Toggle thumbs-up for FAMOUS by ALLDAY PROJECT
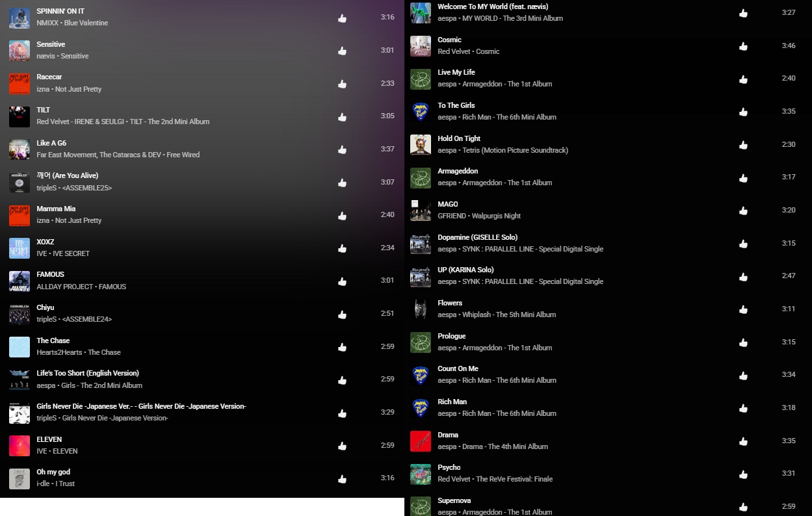The image size is (812, 516). point(342,281)
